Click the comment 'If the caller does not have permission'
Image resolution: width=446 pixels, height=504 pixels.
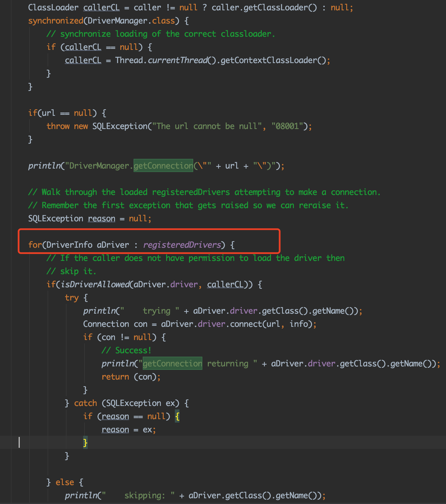[195, 258]
